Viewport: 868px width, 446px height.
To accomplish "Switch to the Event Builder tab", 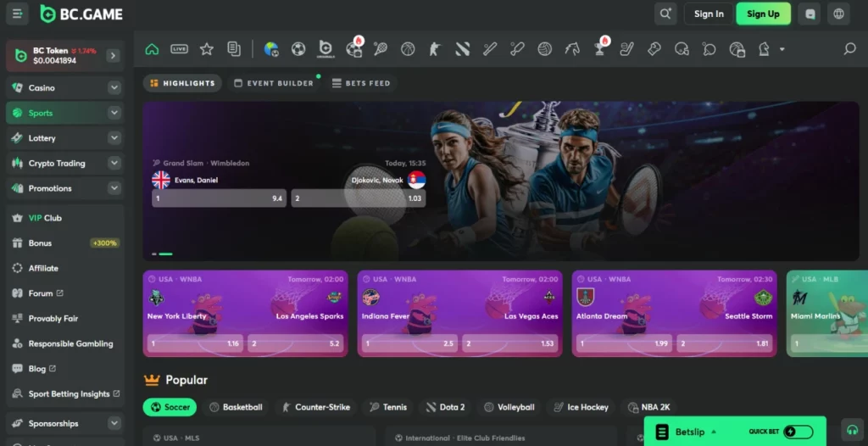I will [x=274, y=83].
